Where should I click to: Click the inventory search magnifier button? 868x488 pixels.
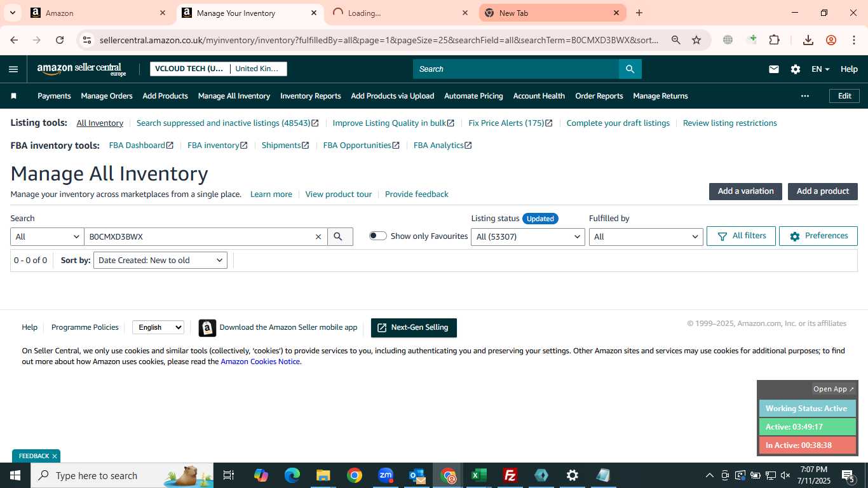[339, 236]
